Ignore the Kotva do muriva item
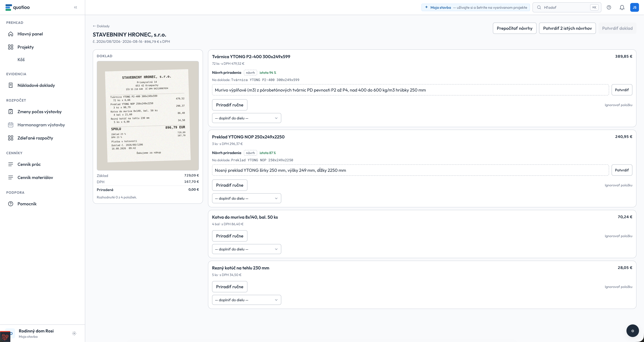This screenshot has height=342, width=644. pyautogui.click(x=618, y=236)
